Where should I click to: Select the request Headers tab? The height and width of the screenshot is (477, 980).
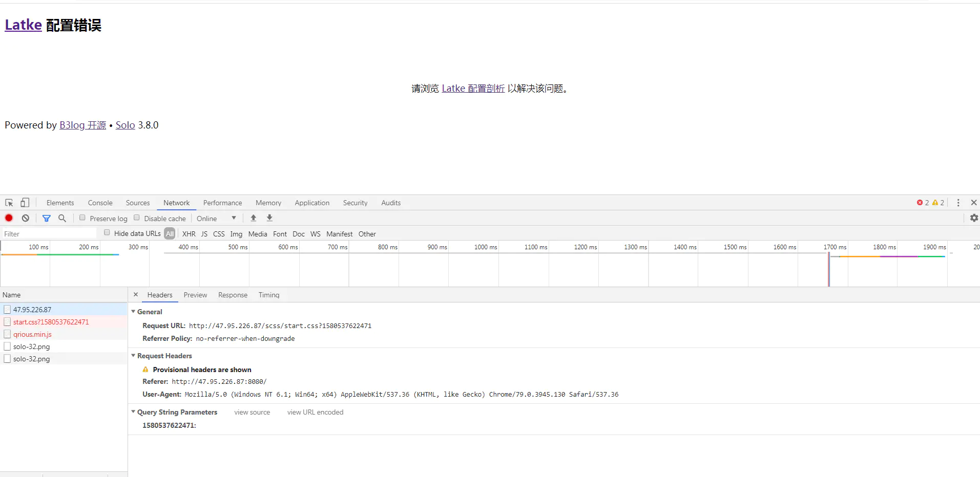[x=160, y=295]
